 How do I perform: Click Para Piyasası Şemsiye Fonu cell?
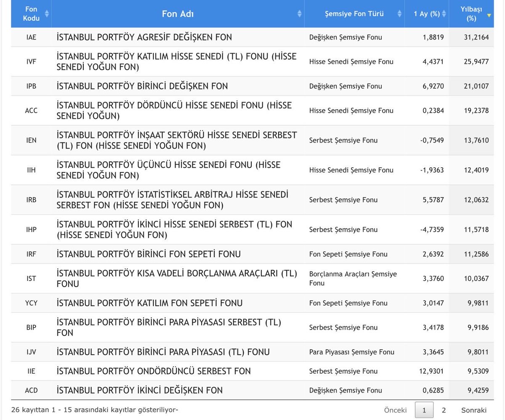tap(352, 352)
